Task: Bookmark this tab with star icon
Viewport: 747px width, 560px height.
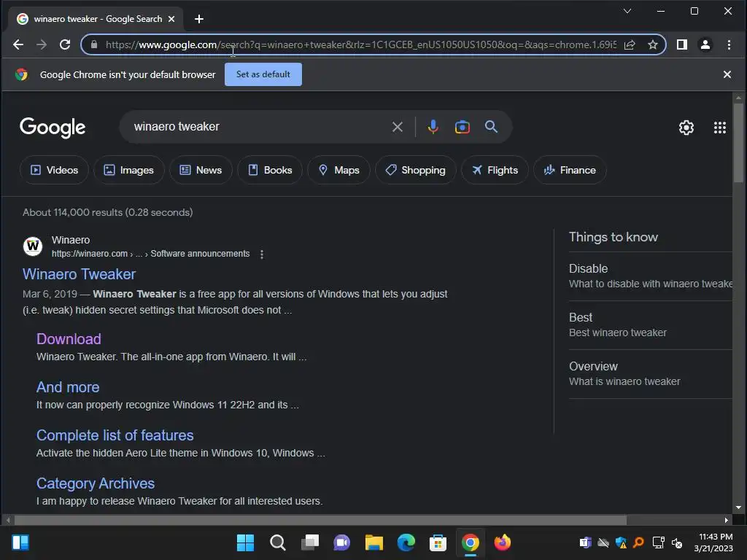Action: 653,44
